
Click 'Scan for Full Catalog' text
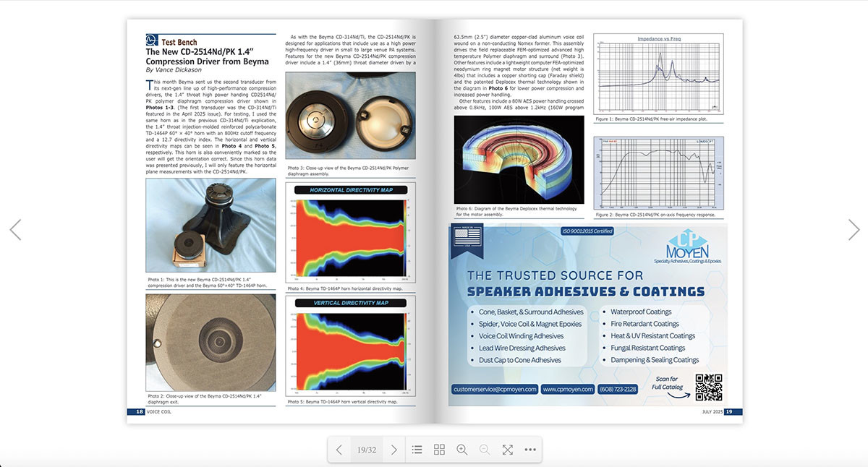pos(667,383)
